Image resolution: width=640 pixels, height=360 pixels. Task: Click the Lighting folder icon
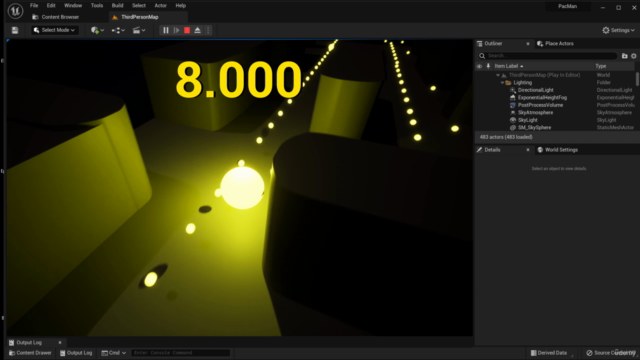(x=509, y=83)
